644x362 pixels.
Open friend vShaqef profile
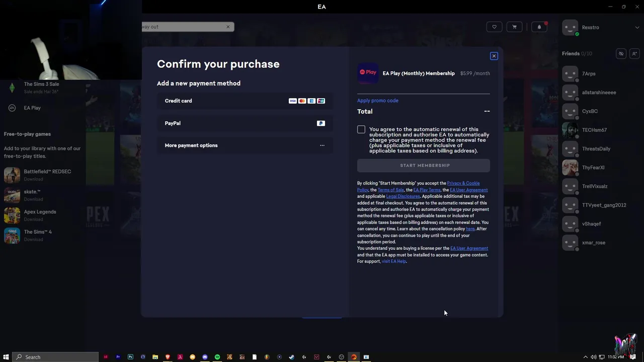591,224
